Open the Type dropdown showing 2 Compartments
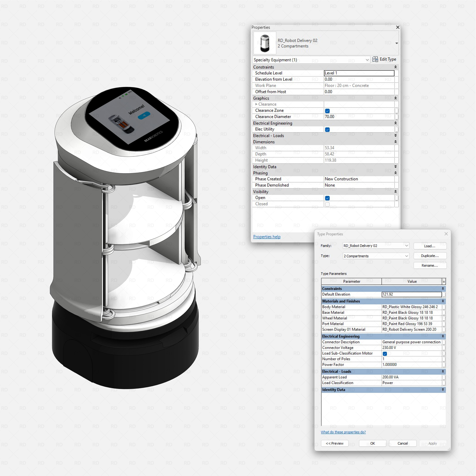Image resolution: width=476 pixels, height=476 pixels. tap(376, 256)
